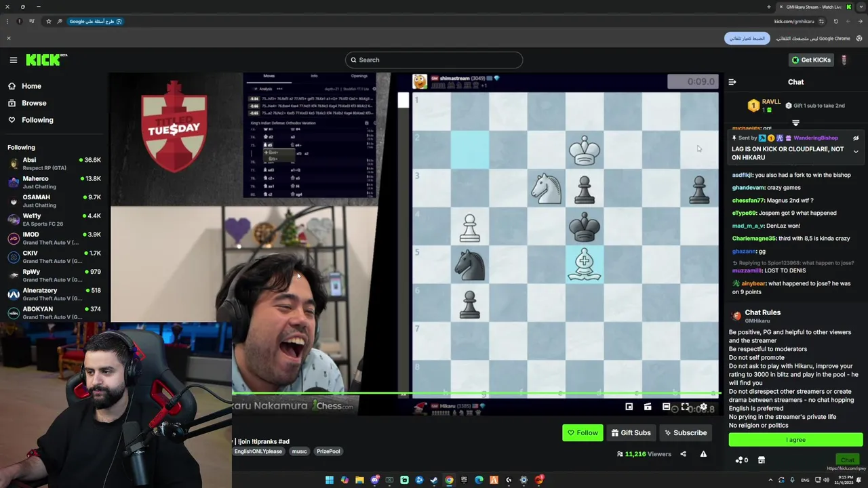Open Epic Games Launcher from taskbar
The image size is (868, 488).
pyautogui.click(x=464, y=480)
